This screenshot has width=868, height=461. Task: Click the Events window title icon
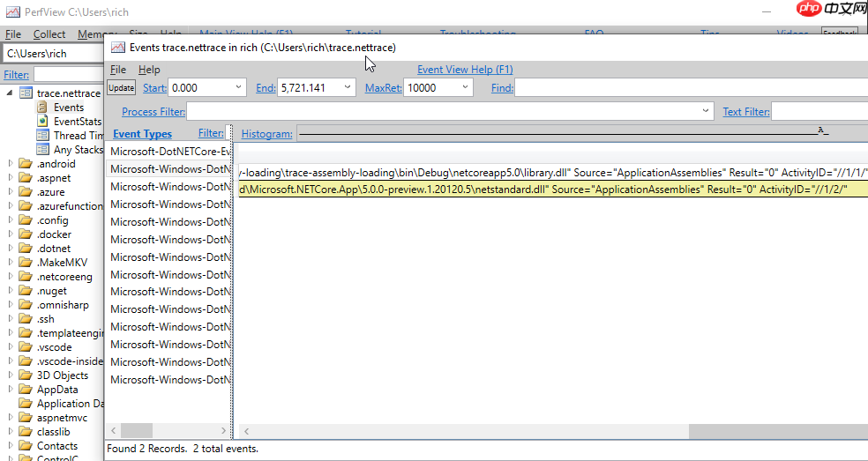118,47
